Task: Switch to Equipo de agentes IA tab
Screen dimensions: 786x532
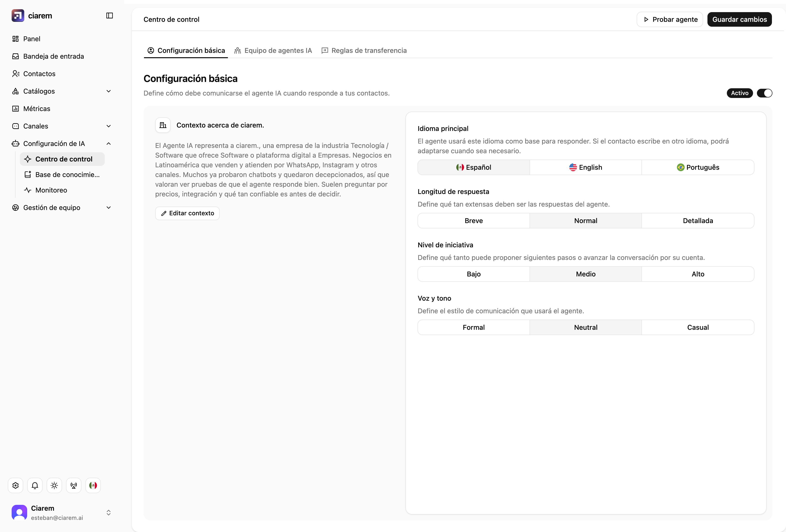Action: [273, 50]
